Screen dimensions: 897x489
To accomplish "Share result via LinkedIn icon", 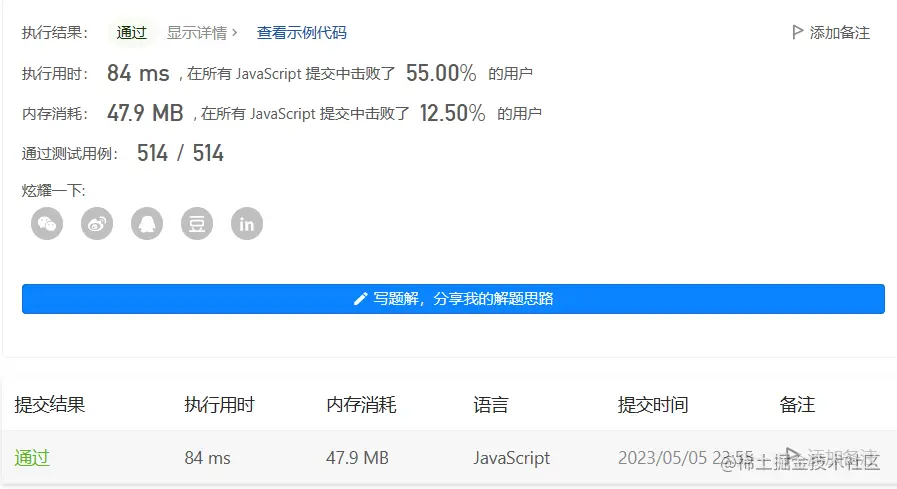I will [x=247, y=224].
